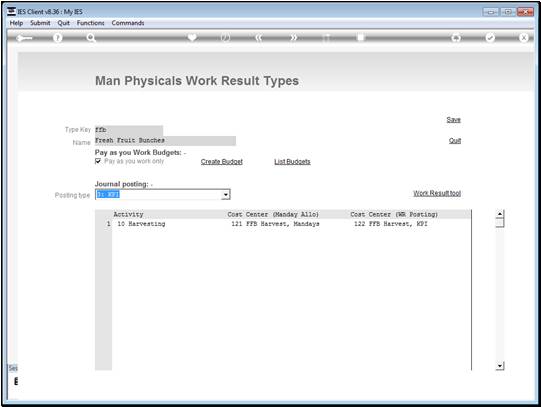Viewport: 541px width, 407px height.
Task: Select the 10 Harvesting activity row
Action: (291, 224)
